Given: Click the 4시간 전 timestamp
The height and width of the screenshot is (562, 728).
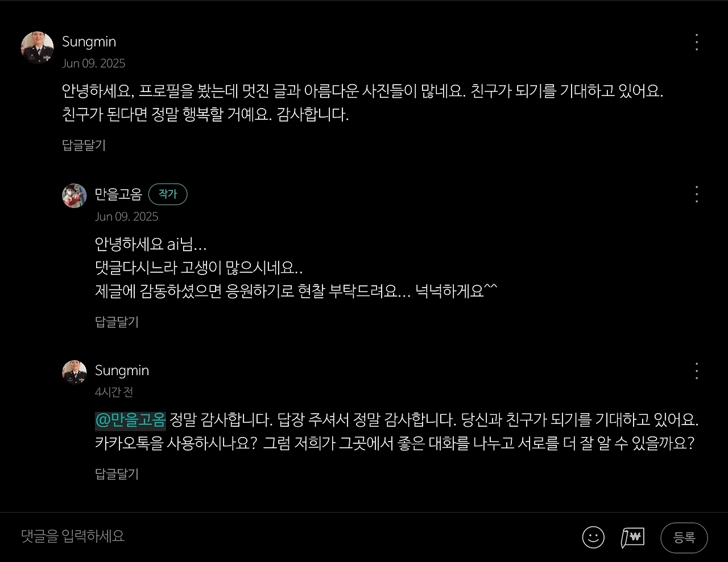Looking at the screenshot, I should 114,392.
